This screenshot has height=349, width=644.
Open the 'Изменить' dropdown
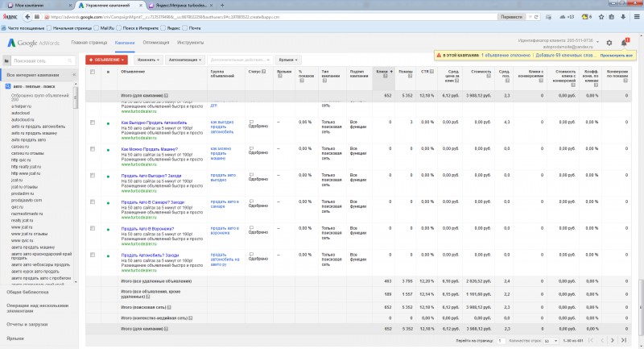click(147, 59)
